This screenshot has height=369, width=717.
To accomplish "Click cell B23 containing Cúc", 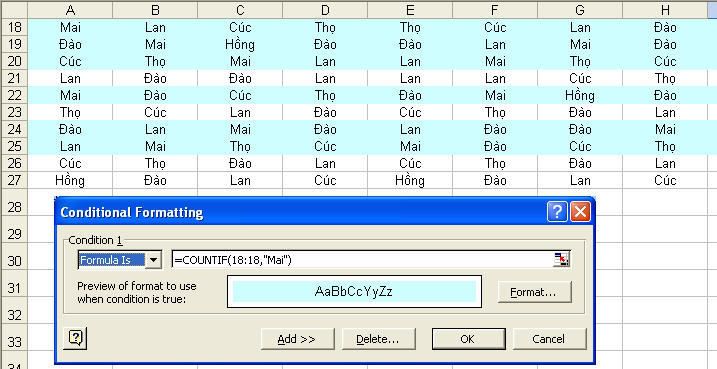I will [x=155, y=112].
